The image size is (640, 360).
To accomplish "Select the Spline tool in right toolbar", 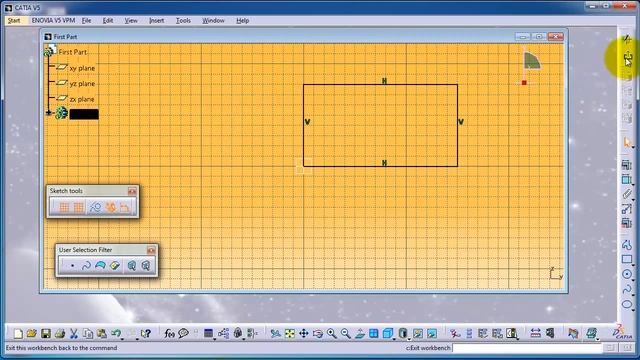I will click(x=627, y=289).
